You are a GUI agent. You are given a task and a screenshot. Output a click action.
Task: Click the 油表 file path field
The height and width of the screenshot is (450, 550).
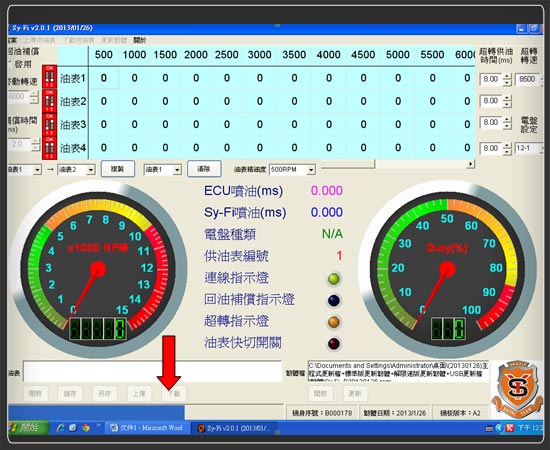pos(153,371)
